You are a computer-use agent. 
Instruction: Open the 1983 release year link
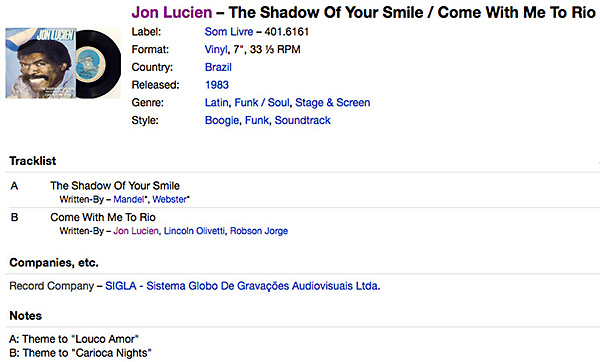pos(217,85)
